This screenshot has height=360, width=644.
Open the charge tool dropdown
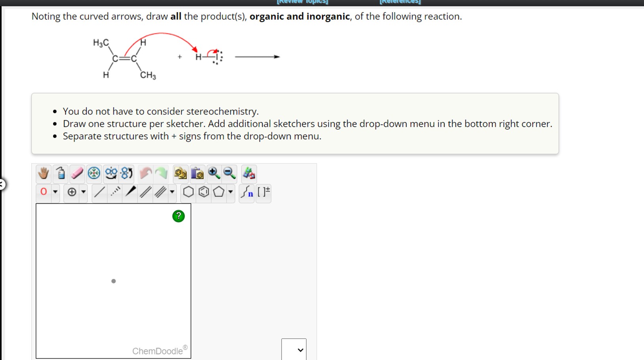click(x=84, y=192)
